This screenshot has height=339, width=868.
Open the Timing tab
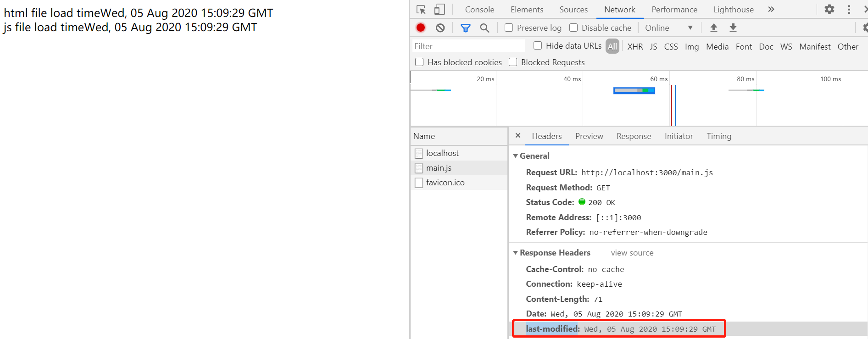pyautogui.click(x=718, y=136)
